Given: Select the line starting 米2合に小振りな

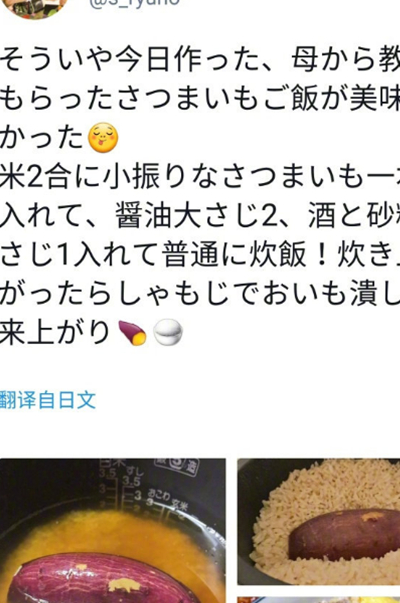Looking at the screenshot, I should coord(200,177).
